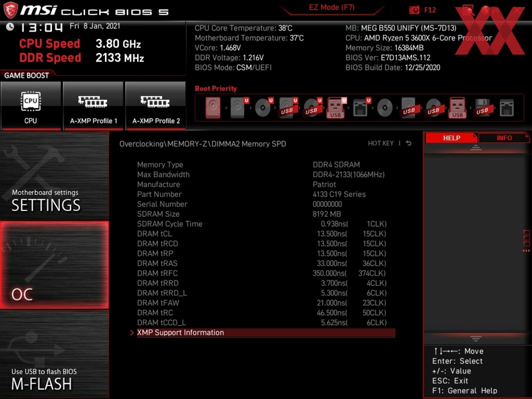Select the UEFI optical disc boot device icon
The width and height of the screenshot is (532, 399).
click(x=263, y=108)
